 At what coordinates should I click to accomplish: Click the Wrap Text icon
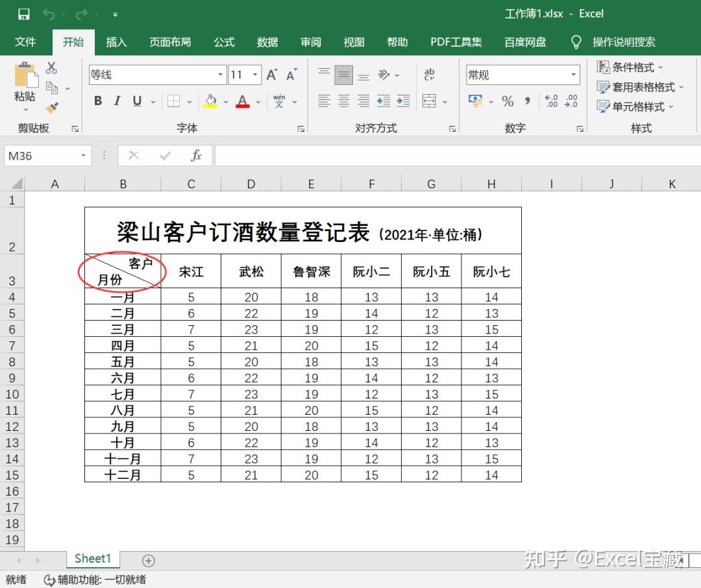pos(428,75)
